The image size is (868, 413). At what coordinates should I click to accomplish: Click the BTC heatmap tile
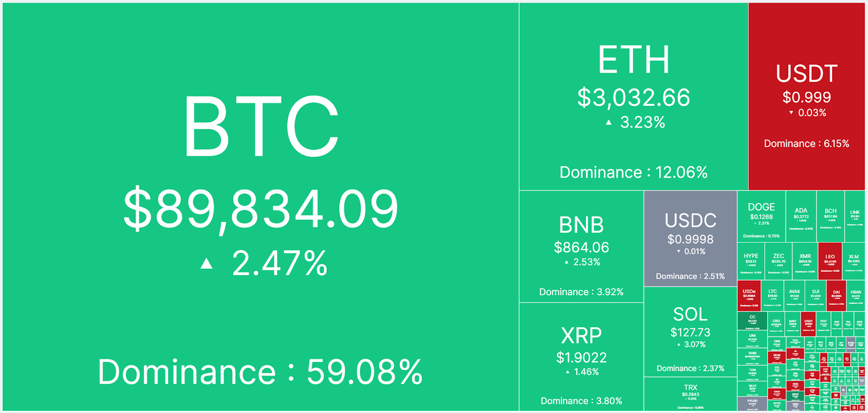[x=260, y=206]
